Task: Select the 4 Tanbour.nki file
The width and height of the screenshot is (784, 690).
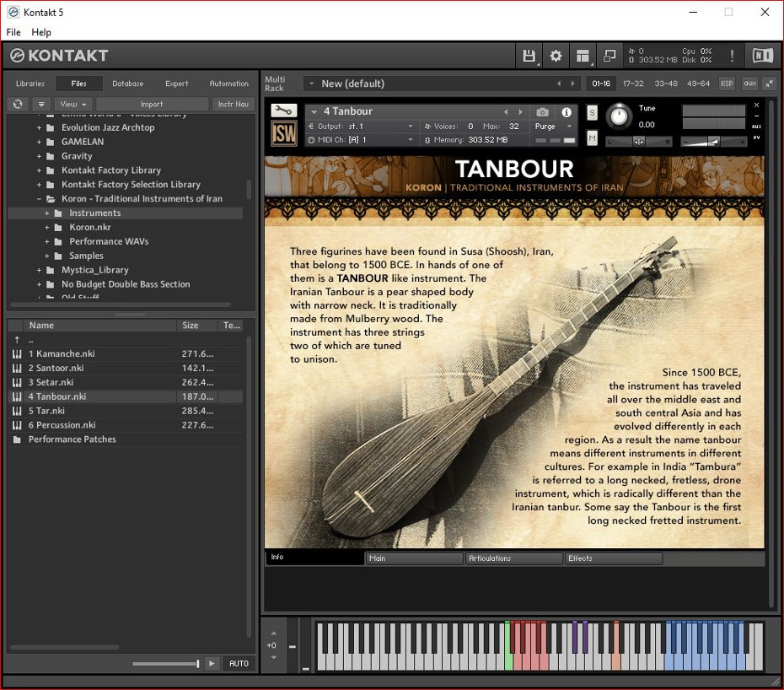Action: [x=126, y=396]
